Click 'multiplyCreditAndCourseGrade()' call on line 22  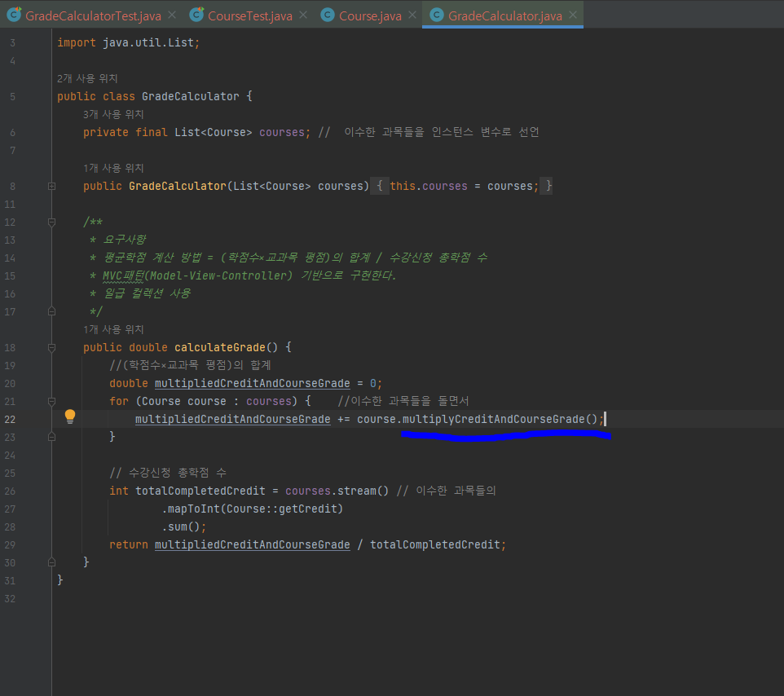[500, 419]
